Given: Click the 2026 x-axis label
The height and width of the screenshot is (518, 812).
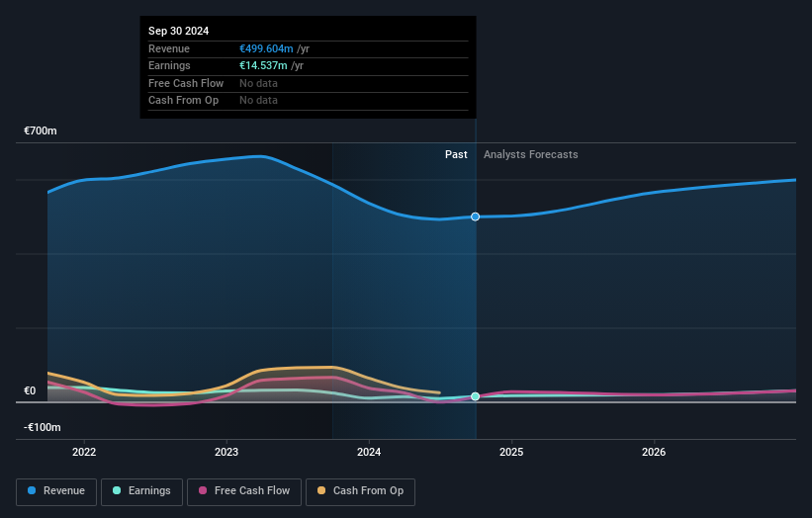Looking at the screenshot, I should (654, 453).
